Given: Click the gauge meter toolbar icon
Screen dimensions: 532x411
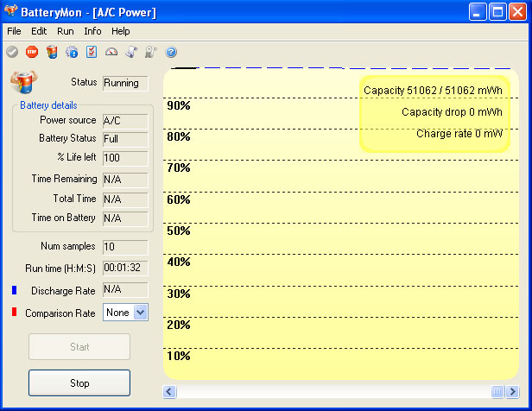Looking at the screenshot, I should coord(111,52).
